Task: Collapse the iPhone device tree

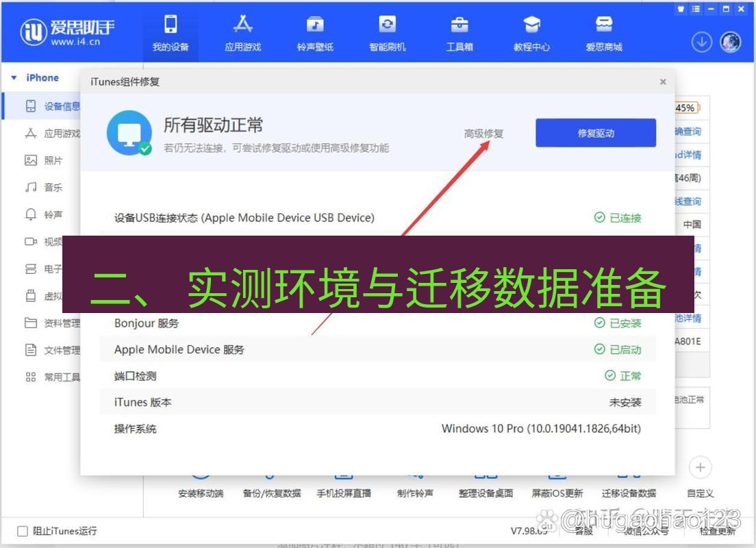Action: tap(14, 77)
